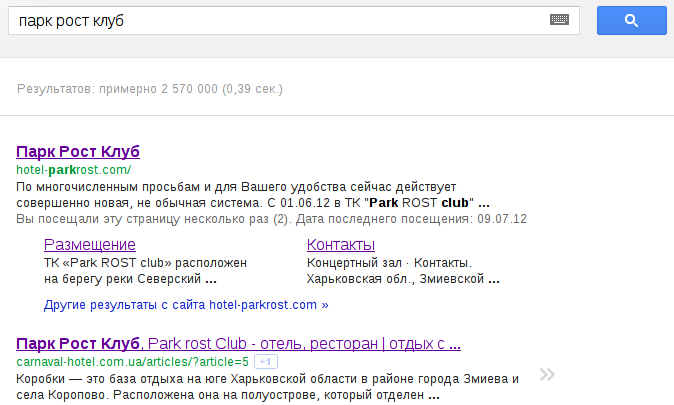Show preview via double-chevron arrow icon
This screenshot has width=674, height=405.
click(547, 374)
